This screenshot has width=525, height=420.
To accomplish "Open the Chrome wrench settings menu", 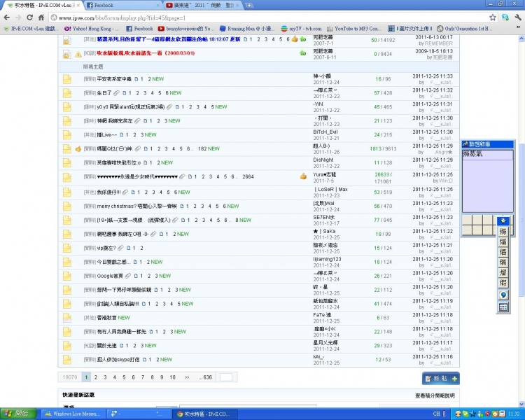I will coord(517,17).
